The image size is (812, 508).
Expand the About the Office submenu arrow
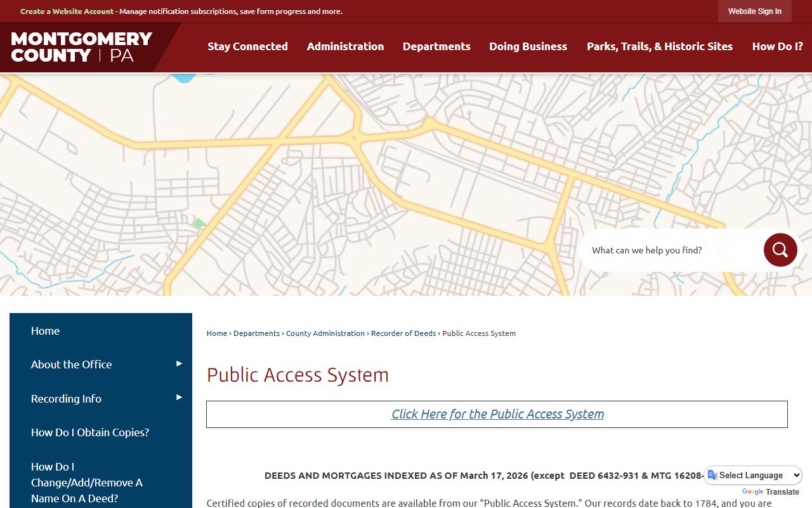point(179,364)
